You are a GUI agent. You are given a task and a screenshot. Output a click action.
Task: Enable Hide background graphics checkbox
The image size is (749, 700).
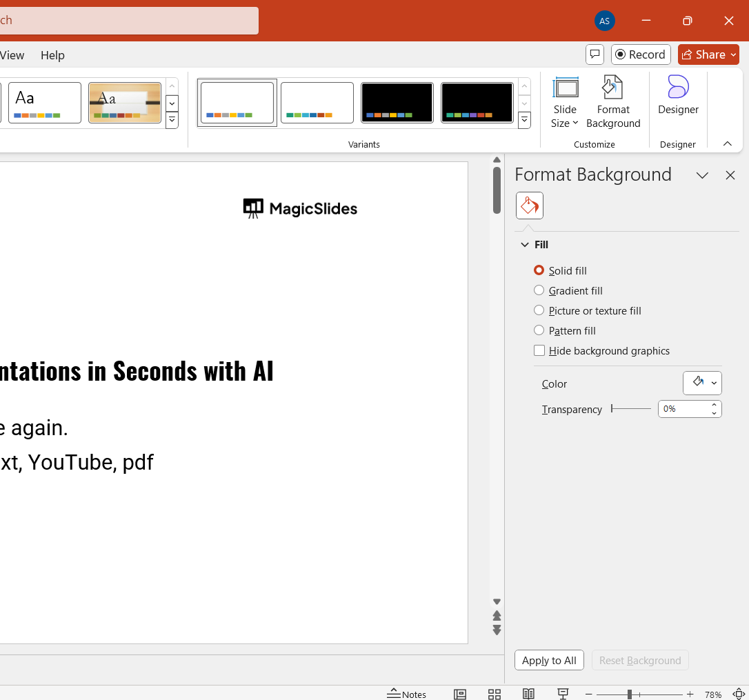539,350
